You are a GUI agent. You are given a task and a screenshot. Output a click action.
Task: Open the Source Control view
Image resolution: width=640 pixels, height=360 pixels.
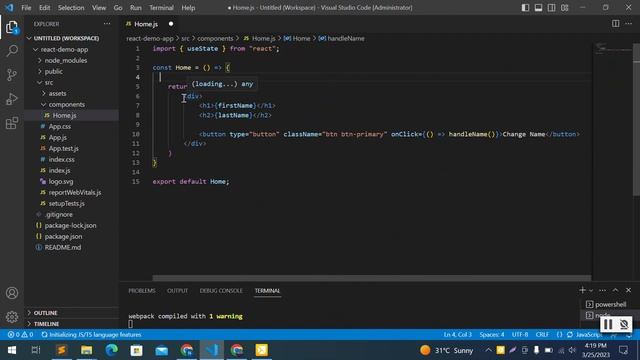[12, 75]
